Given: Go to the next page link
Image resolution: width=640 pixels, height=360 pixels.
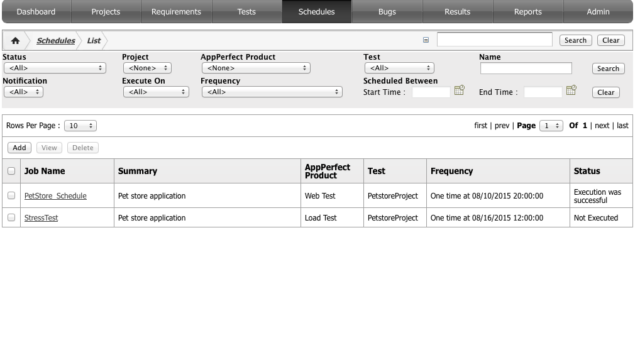Looking at the screenshot, I should pos(602,125).
